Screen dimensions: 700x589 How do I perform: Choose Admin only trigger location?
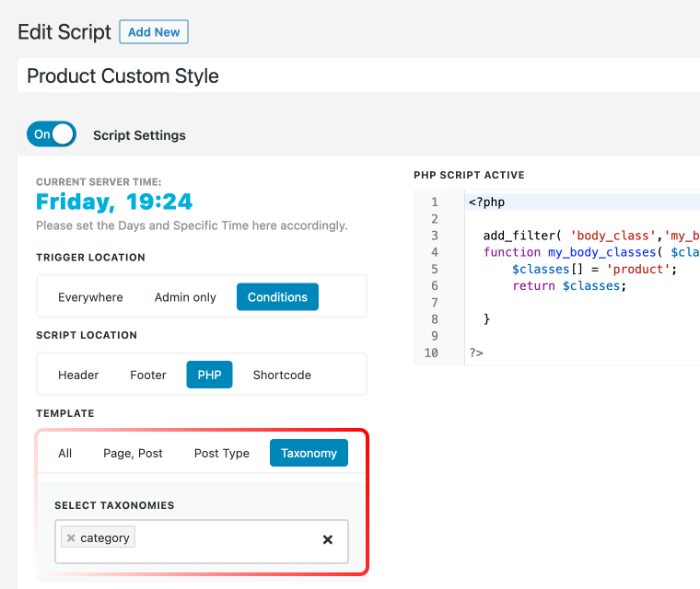coord(185,297)
